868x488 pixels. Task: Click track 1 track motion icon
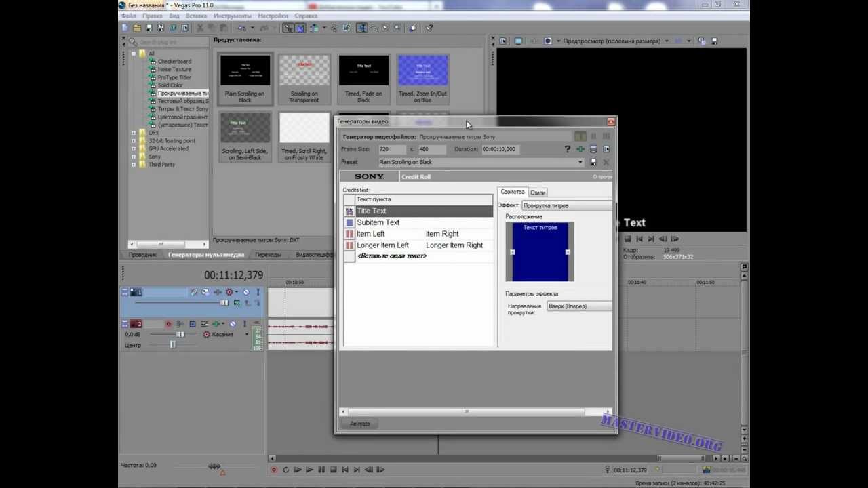pos(205,292)
